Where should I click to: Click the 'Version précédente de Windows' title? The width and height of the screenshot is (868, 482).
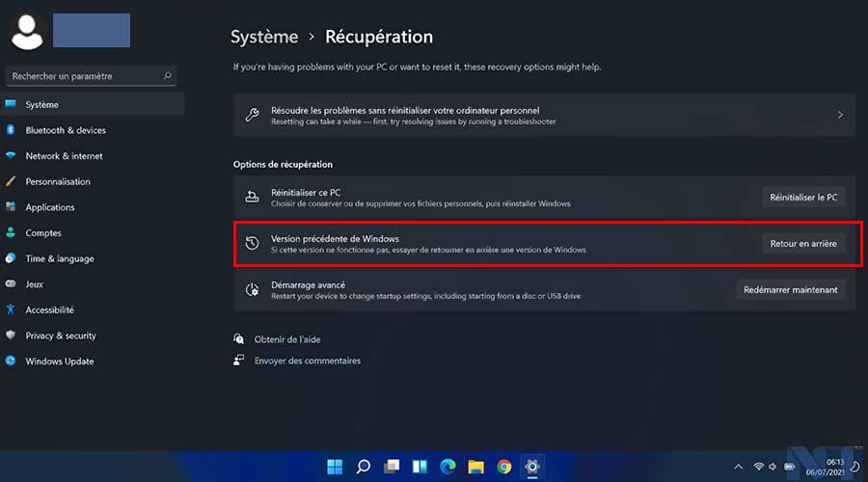335,238
